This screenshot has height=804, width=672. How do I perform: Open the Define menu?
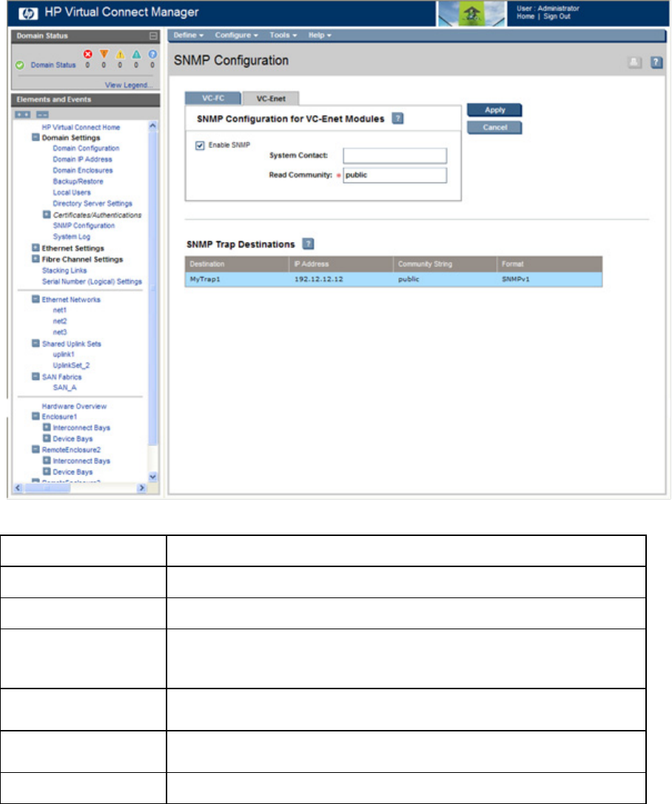(x=188, y=36)
